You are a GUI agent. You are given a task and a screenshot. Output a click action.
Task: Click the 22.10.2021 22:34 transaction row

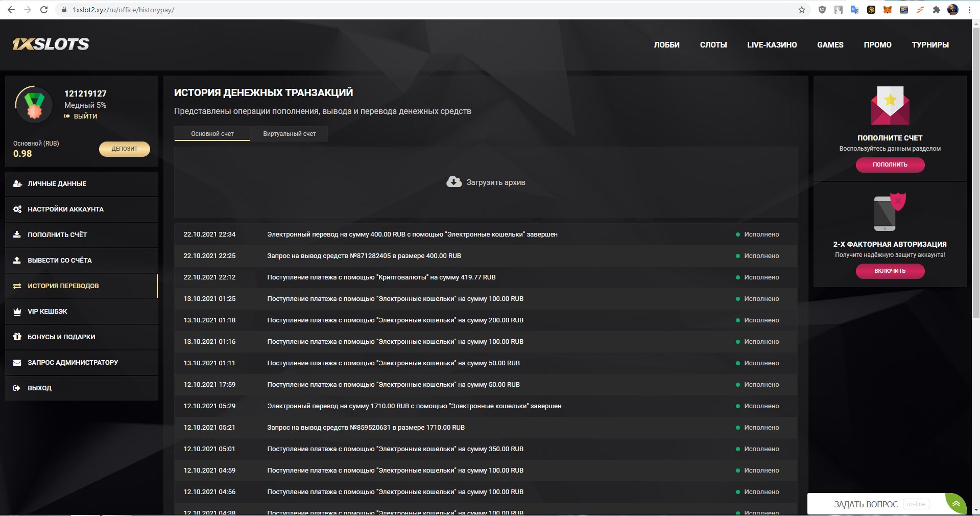pyautogui.click(x=486, y=234)
